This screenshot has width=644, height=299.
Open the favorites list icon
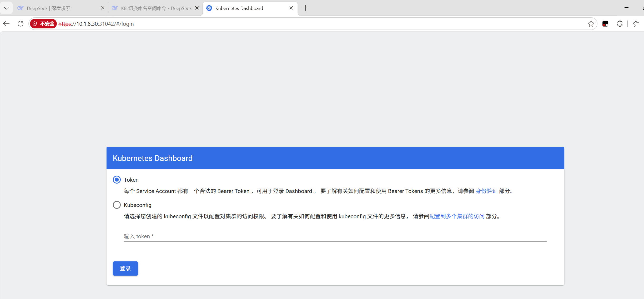click(636, 24)
